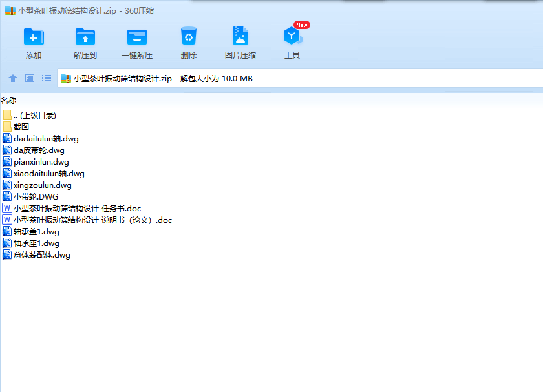This screenshot has height=392, width=543.
Task: Click the Word icon of 说明书（论文）.doc
Action: tap(7, 220)
